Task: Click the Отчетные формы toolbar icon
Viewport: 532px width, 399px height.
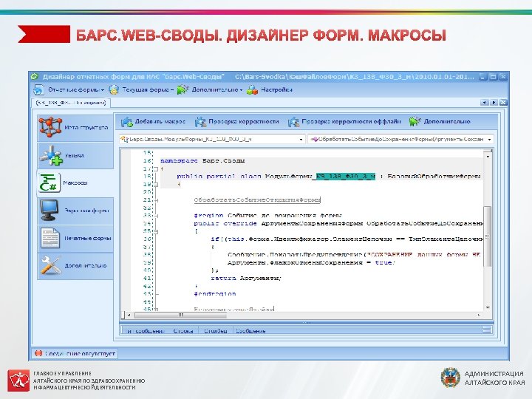Action: click(x=38, y=90)
